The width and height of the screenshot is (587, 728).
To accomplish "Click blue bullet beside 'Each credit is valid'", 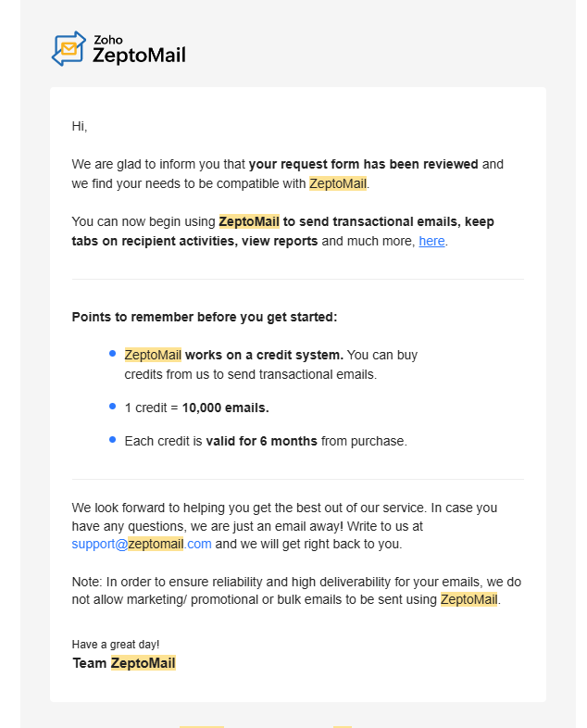I will coord(112,439).
